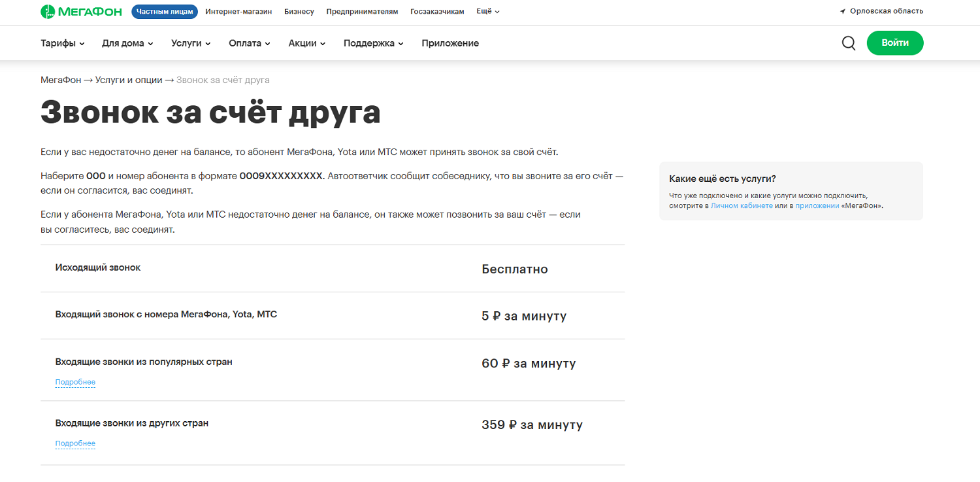Click the Какие ещё есть услуги? heading
Viewport: 980px width, 482px height.
pos(723,179)
